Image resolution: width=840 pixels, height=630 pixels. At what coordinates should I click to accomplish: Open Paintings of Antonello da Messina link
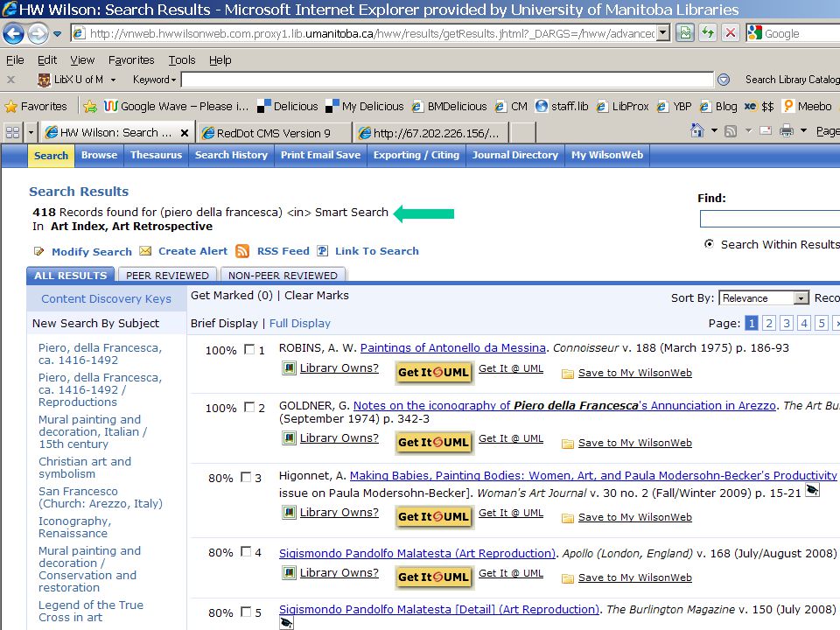coord(452,347)
